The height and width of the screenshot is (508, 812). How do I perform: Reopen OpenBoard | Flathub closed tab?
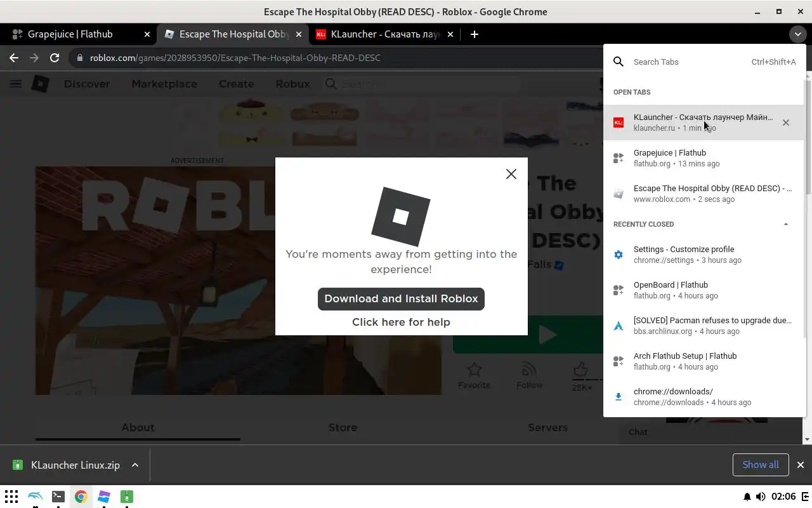pyautogui.click(x=704, y=290)
